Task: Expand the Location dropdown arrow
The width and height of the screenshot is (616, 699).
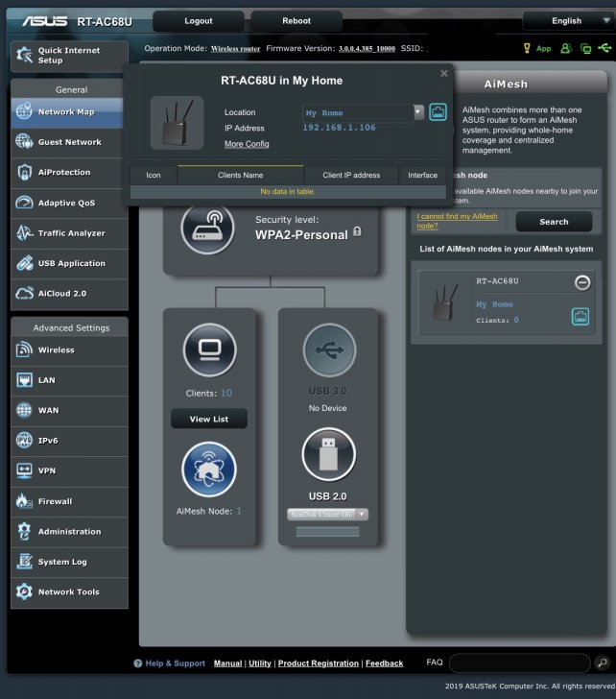Action: coord(418,112)
